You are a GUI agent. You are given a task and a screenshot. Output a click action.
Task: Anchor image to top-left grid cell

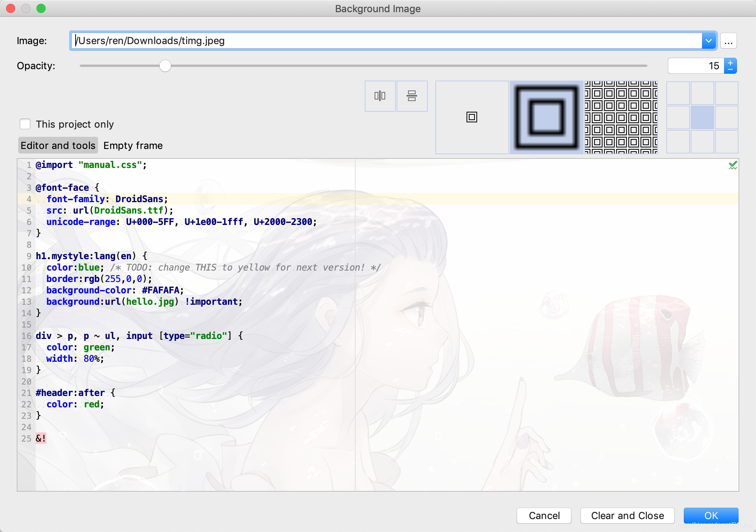click(678, 93)
